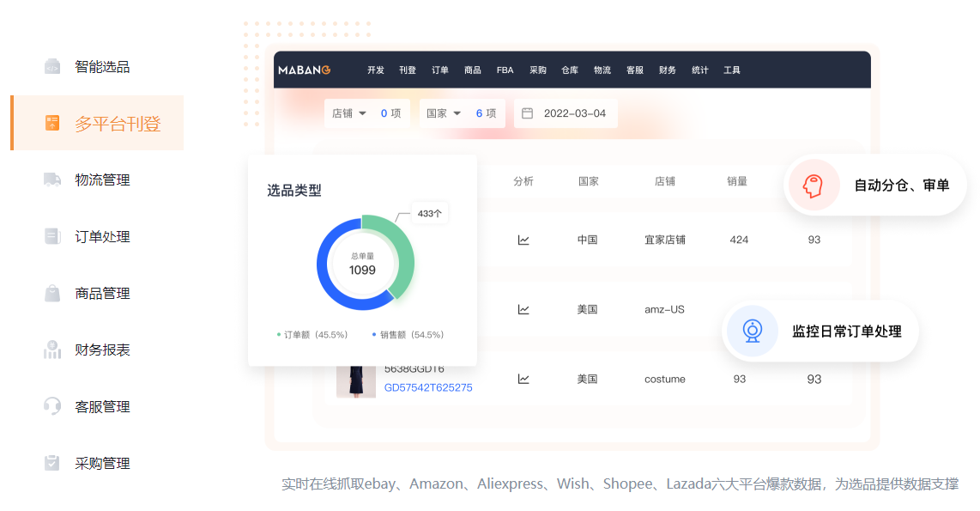Open the 开发 top menu
Screen dimensions: 980x511
point(376,70)
